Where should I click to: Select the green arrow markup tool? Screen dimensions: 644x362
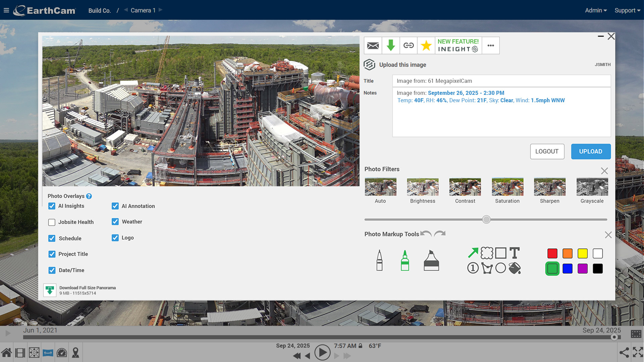pos(473,253)
